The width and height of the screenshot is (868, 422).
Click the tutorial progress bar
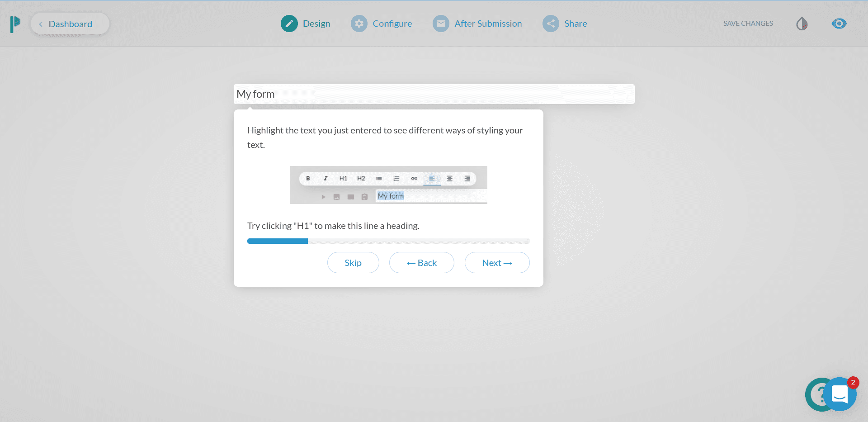pyautogui.click(x=388, y=241)
